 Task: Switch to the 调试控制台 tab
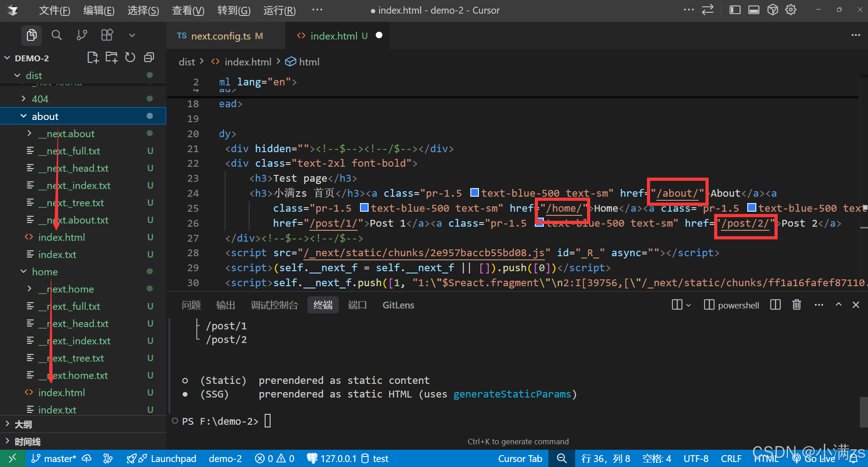click(274, 305)
